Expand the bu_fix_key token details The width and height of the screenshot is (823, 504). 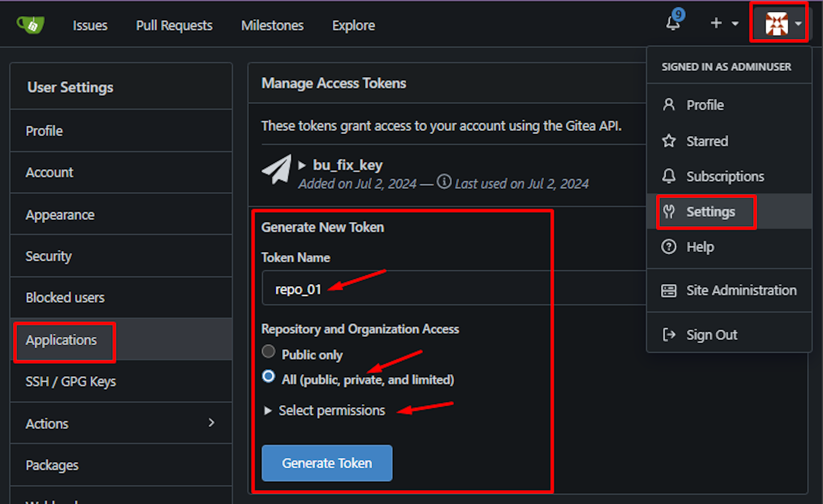[x=302, y=165]
